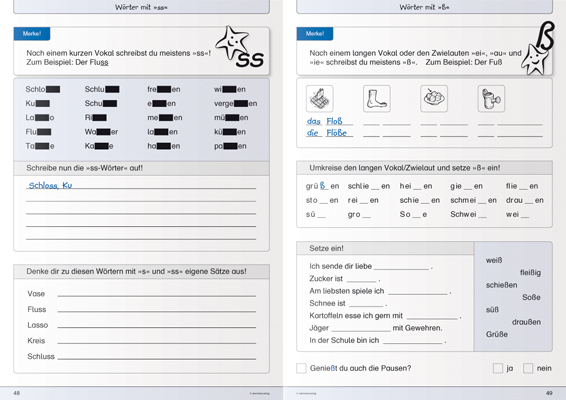The height and width of the screenshot is (400, 566).
Task: Click the blank after Zucker ist
Action: click(x=362, y=279)
